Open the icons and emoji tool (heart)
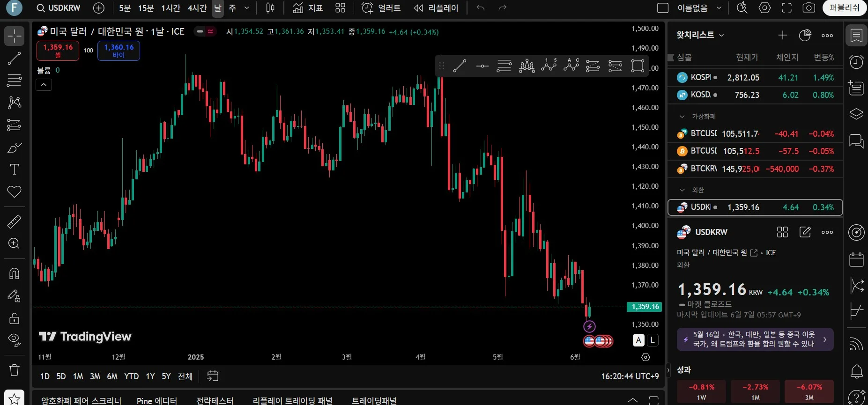Viewport: 868px width, 405px height. click(x=14, y=191)
